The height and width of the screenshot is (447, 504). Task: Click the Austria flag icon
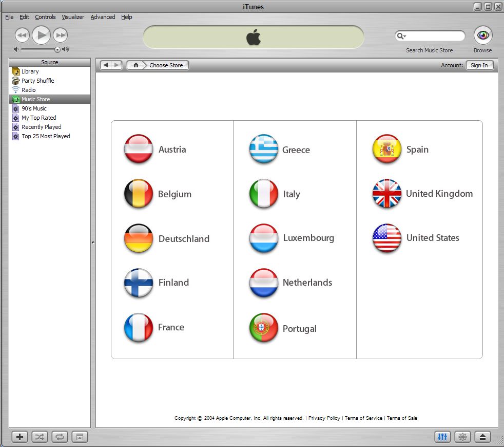pos(139,148)
